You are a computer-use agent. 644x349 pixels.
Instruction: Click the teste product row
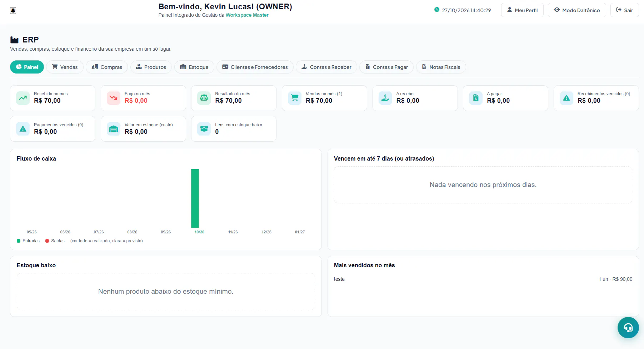483,279
